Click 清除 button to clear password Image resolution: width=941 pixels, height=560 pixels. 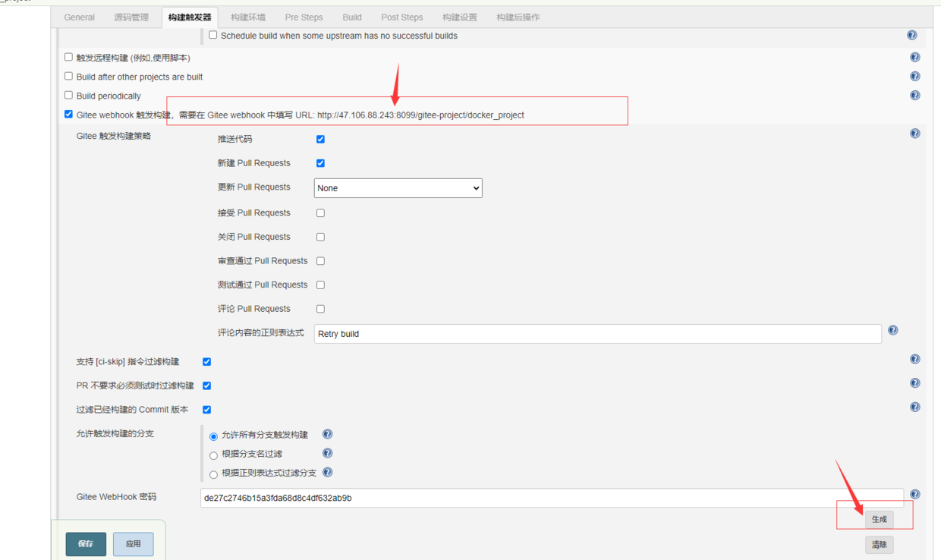pyautogui.click(x=880, y=545)
